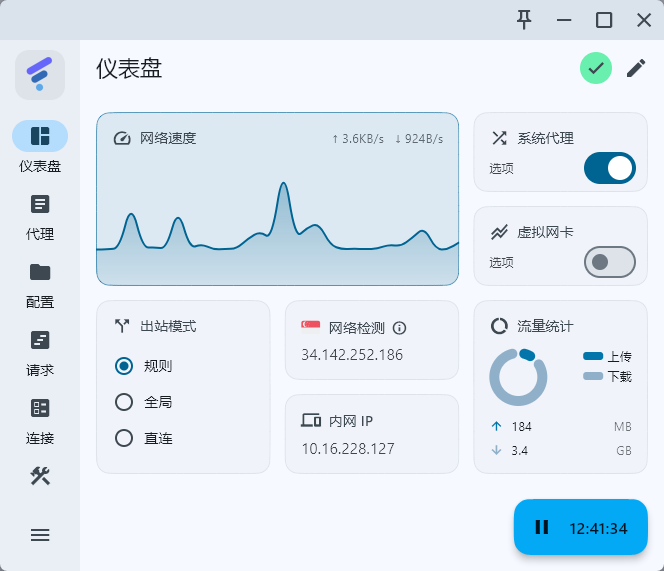Pin the window on top
Viewport: 664px width, 571px height.
point(524,20)
